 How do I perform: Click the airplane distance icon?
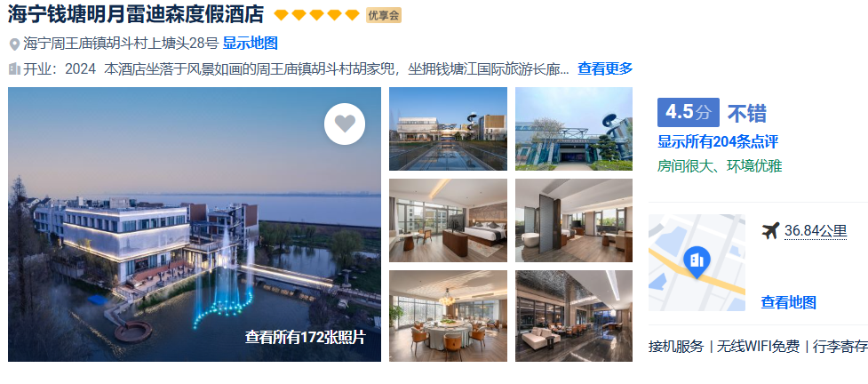coord(770,230)
